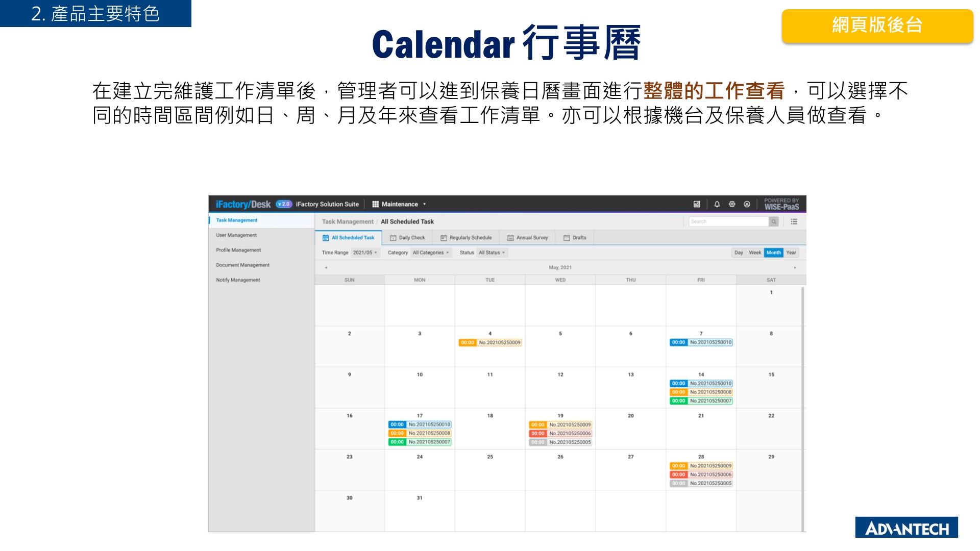Screen dimensions: 980x551
Task: Click in the Search input field
Action: pyautogui.click(x=729, y=221)
